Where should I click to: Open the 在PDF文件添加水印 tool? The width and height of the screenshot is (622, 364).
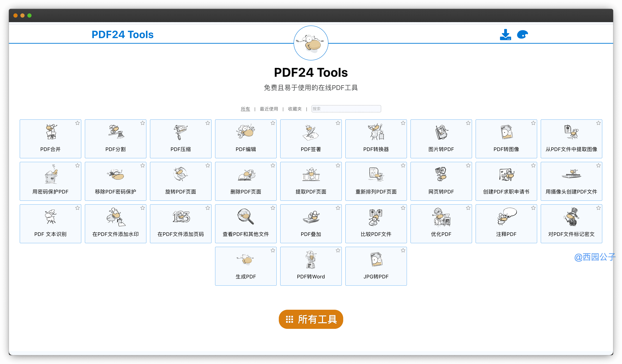tap(115, 224)
